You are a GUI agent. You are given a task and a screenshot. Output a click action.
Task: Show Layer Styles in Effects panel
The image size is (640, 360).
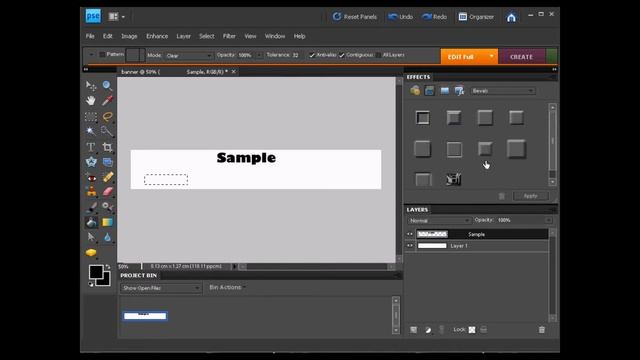pos(429,91)
